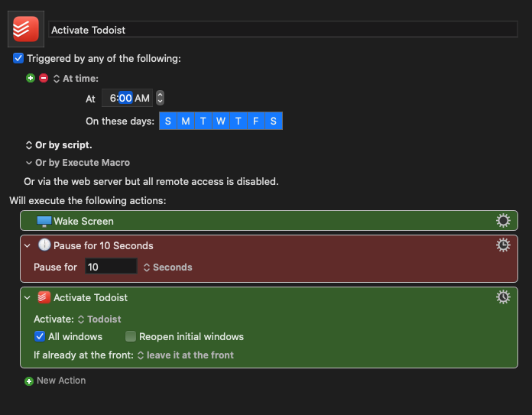532x415 pixels.
Task: Select the Wake Screen action monitor icon
Action: (x=44, y=221)
